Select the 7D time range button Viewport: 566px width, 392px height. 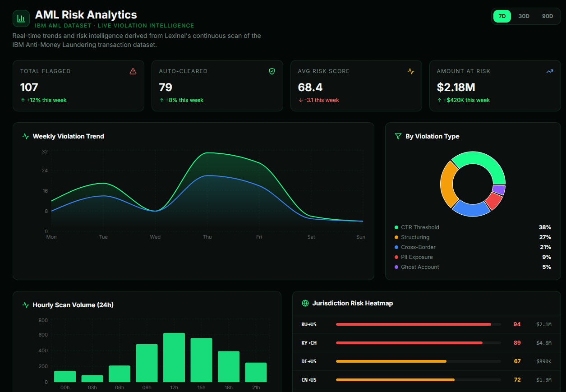pyautogui.click(x=502, y=15)
